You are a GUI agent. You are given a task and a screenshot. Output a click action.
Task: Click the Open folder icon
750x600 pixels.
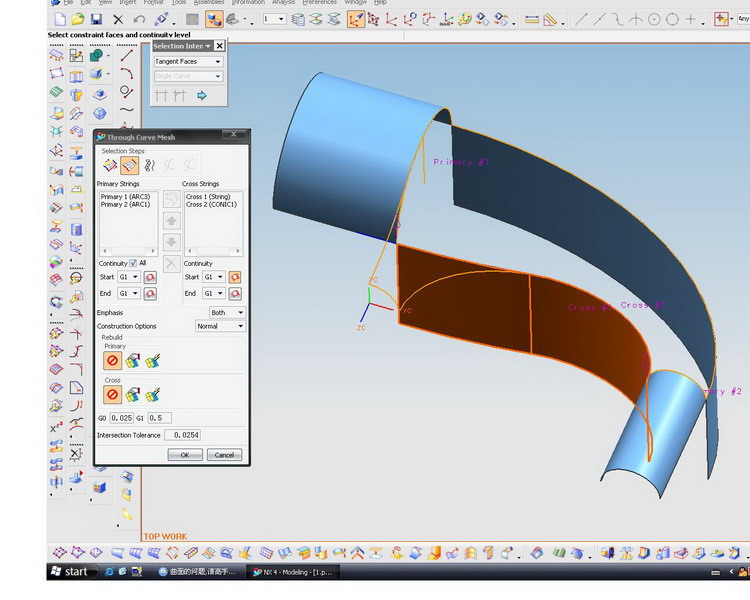78,19
